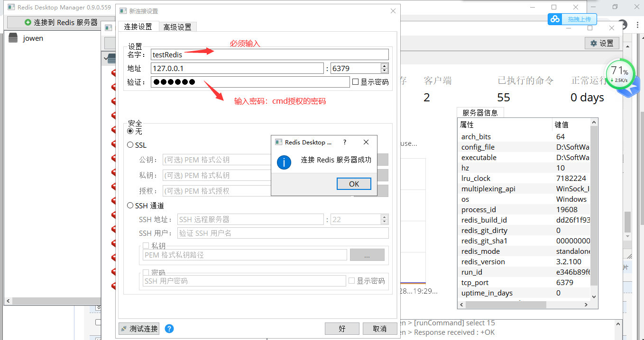The height and width of the screenshot is (340, 644).
Task: Click the 新连接设置 window title icon
Action: pos(123,11)
